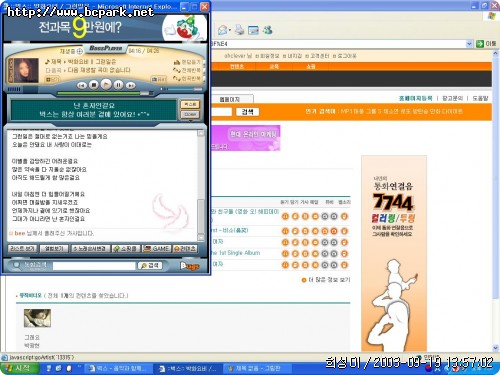
Task: Open the 도움말 link
Action: [x=480, y=98]
